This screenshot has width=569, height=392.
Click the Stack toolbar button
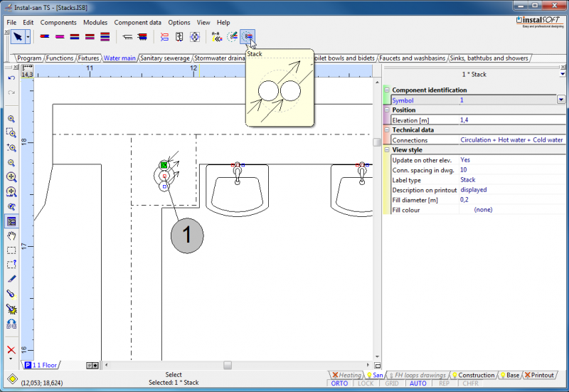[248, 37]
